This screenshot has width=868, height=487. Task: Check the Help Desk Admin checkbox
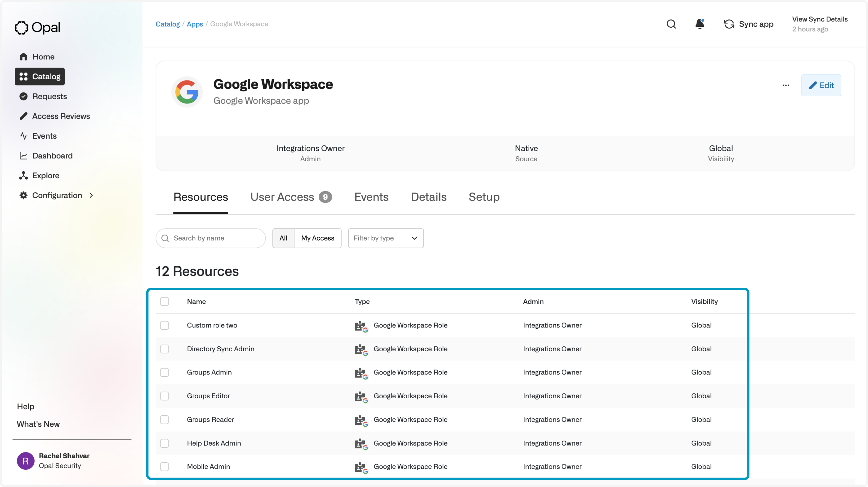point(164,443)
